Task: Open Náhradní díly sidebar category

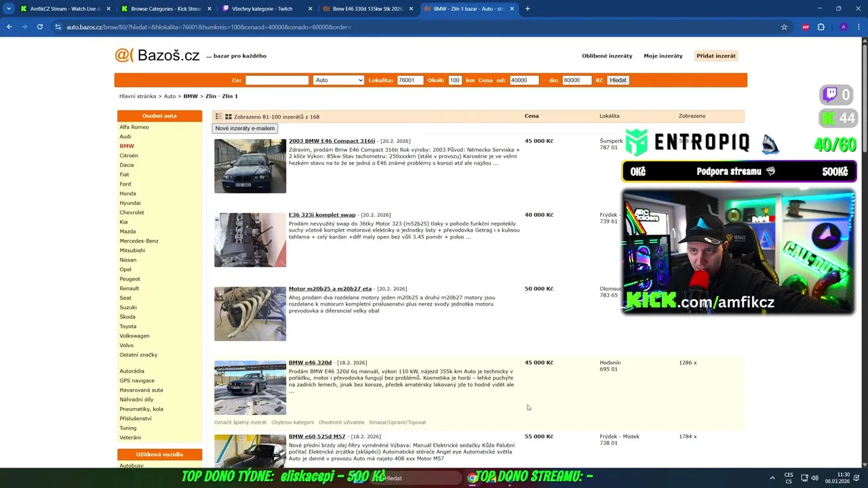Action: [x=136, y=399]
